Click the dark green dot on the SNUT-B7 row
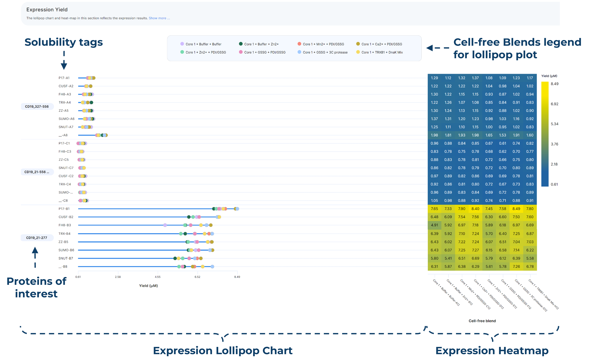Viewport: 591px width, 364px height. 175,258
